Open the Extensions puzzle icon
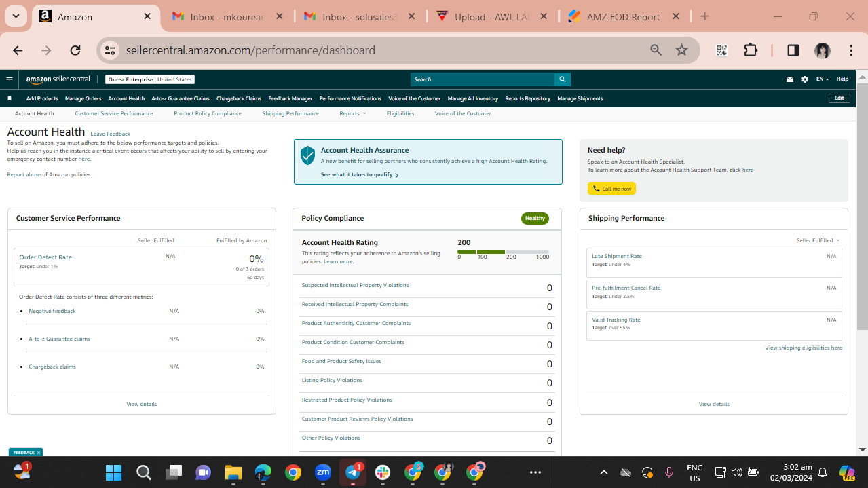The image size is (868, 488). tap(751, 50)
